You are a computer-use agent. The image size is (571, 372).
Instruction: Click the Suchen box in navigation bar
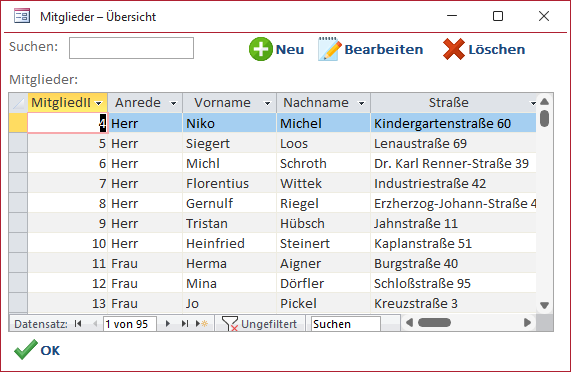pyautogui.click(x=346, y=324)
